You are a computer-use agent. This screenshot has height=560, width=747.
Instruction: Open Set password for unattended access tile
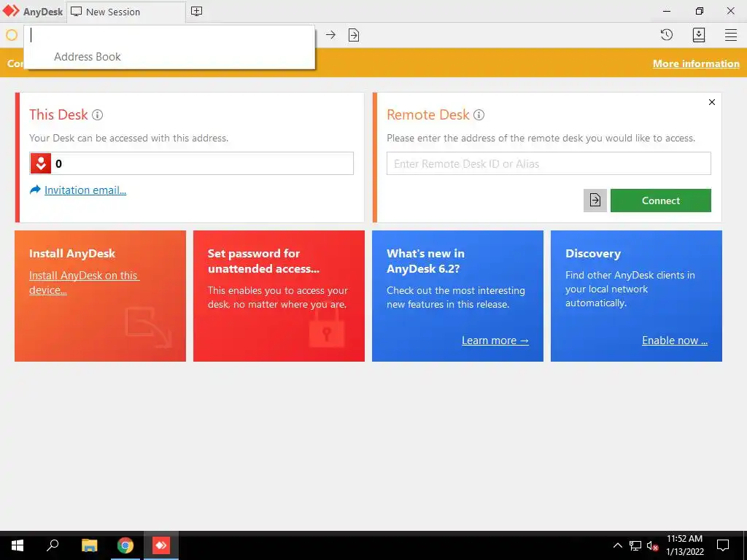point(279,296)
